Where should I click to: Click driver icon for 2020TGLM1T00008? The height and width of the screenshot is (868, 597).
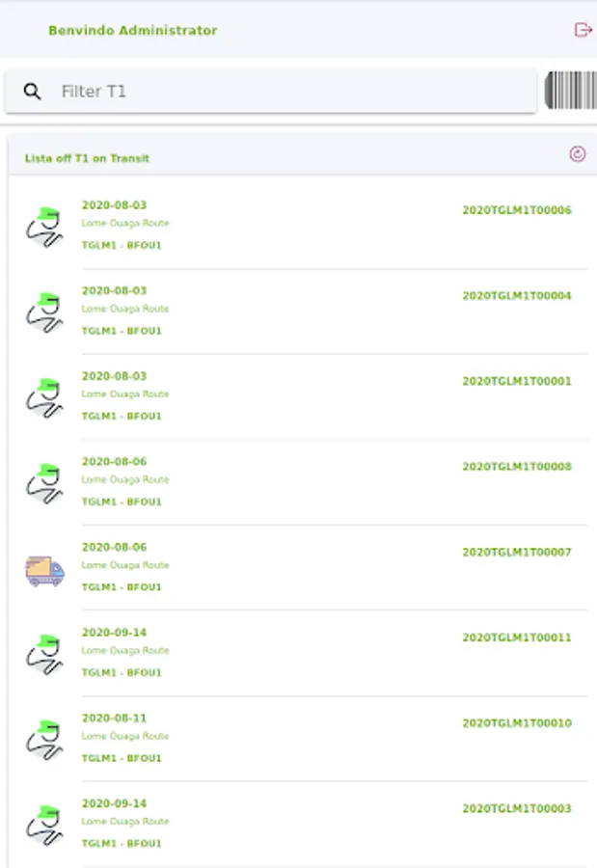(x=44, y=483)
